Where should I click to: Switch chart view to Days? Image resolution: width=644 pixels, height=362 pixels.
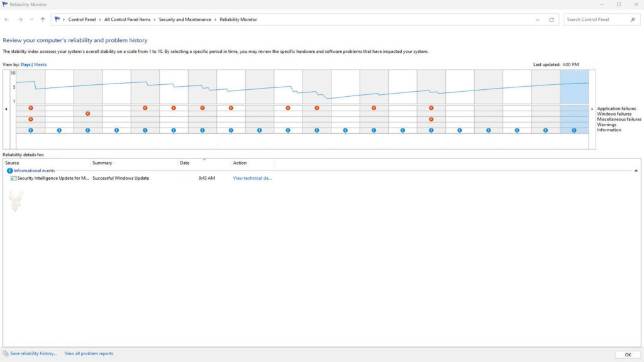25,65
